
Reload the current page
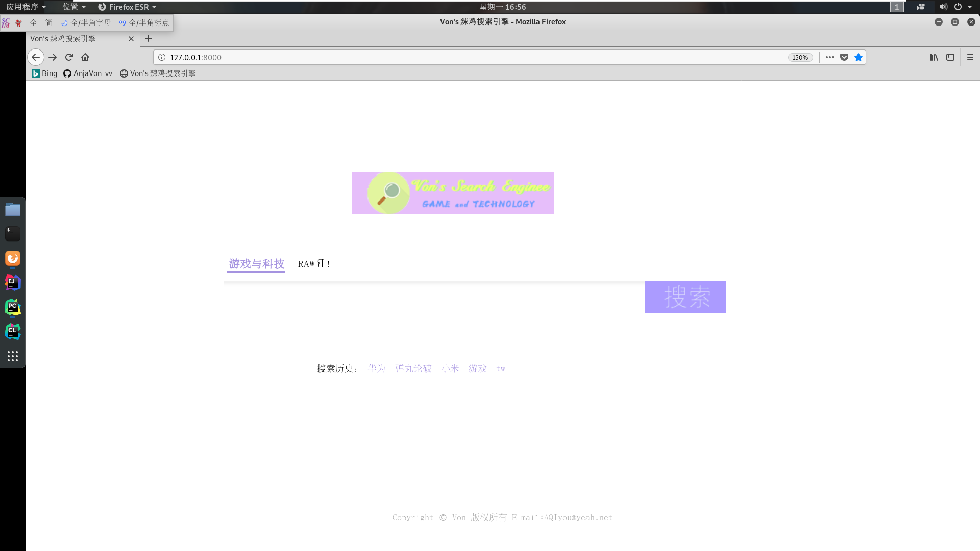click(69, 57)
